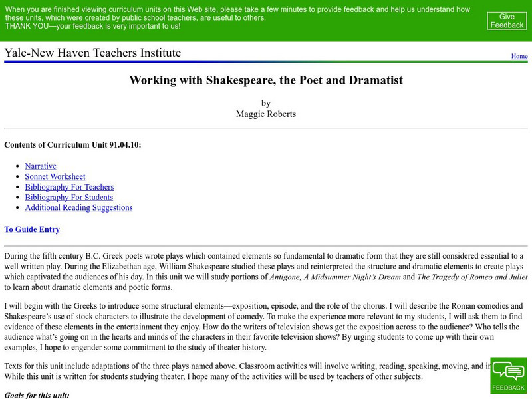Click Yale-New Haven Teachers Institute header
Screen dimensions: 532x399
pyautogui.click(x=92, y=53)
